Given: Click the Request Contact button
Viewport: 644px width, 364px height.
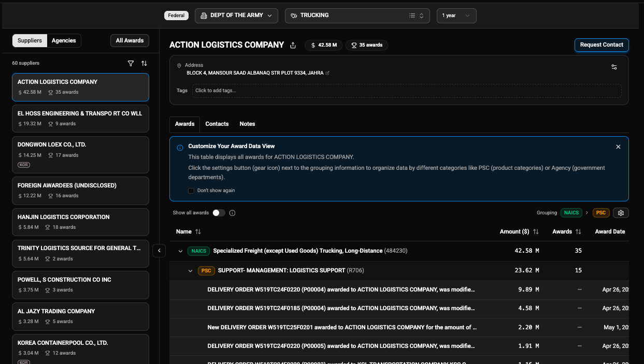Looking at the screenshot, I should (x=601, y=45).
